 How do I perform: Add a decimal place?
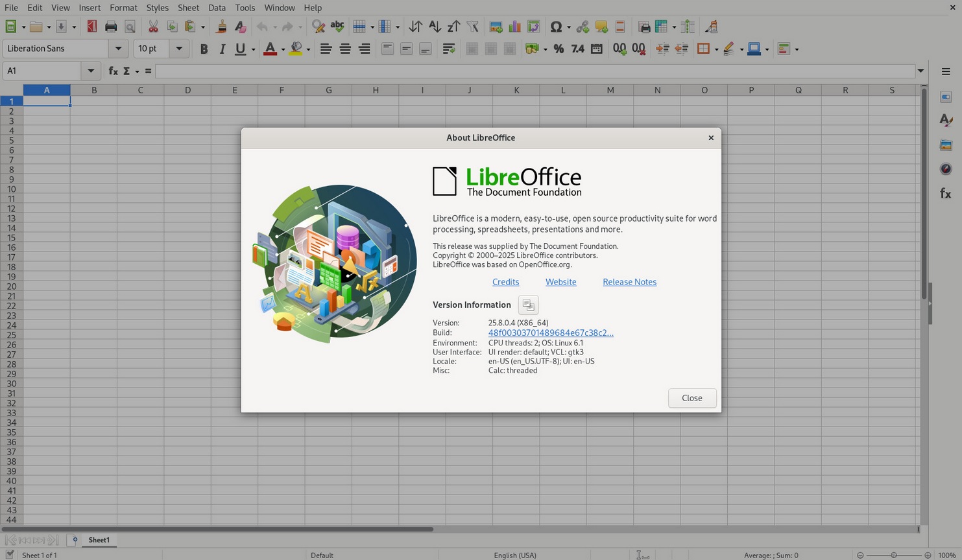[619, 49]
